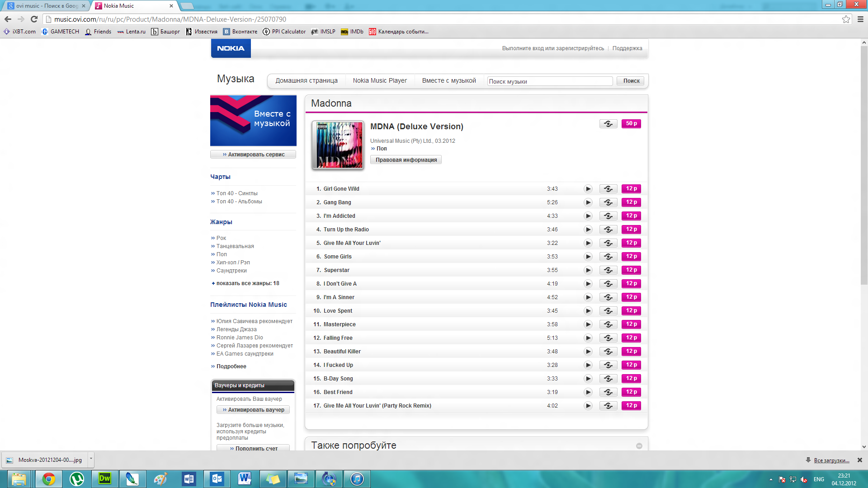Click album stream icon beside 50 p
This screenshot has width=868, height=488.
(608, 124)
